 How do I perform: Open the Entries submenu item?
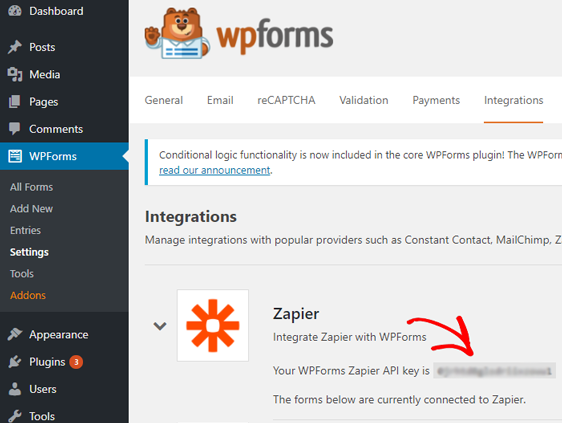[x=25, y=230]
